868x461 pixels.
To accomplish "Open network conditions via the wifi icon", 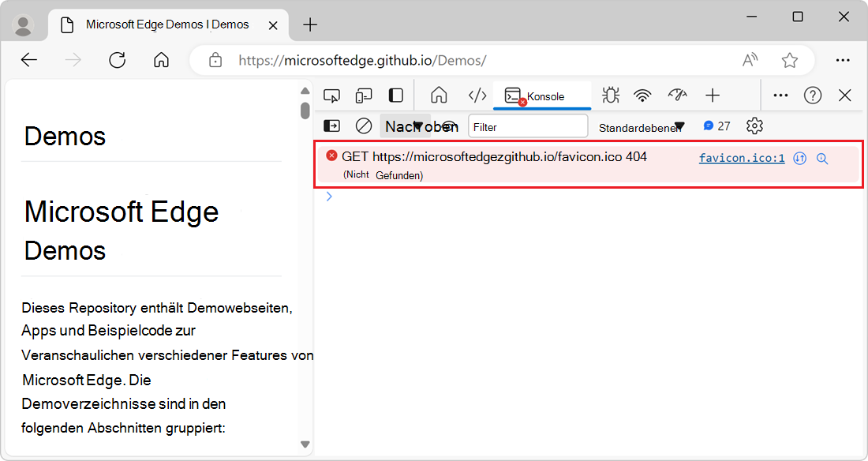I will coord(642,95).
